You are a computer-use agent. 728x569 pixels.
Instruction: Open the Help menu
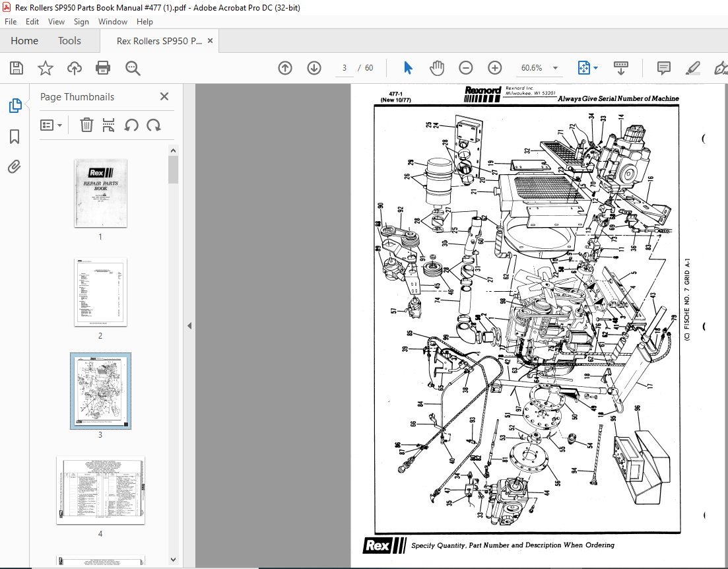point(145,21)
